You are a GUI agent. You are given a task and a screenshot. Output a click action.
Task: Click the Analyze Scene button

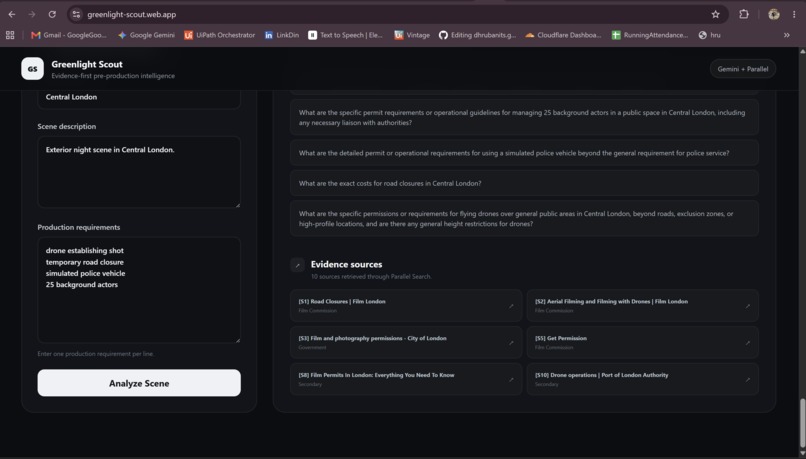pos(139,383)
